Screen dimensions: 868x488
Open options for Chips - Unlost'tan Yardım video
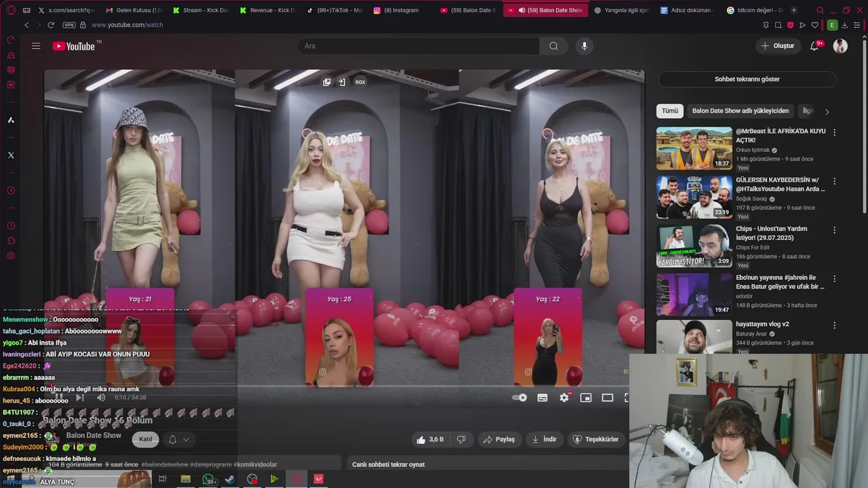(835, 230)
